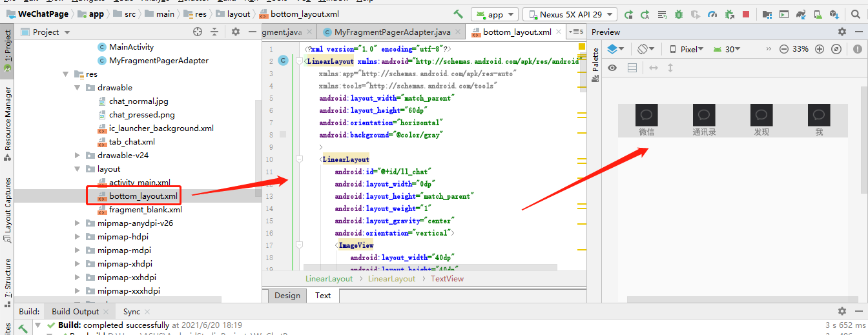
Task: Select ic_launcher_background.xml file
Action: (161, 128)
